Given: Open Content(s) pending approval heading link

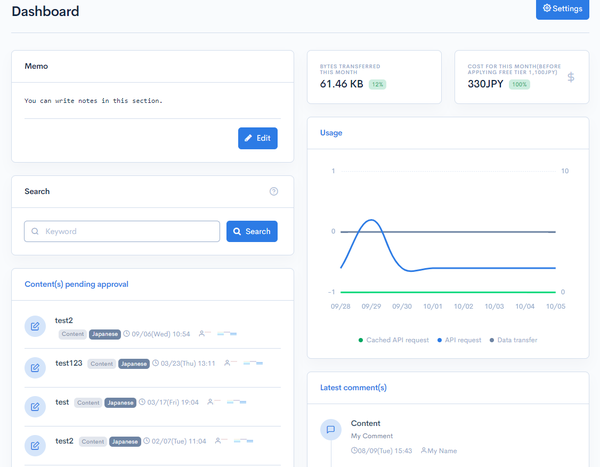Looking at the screenshot, I should [77, 284].
